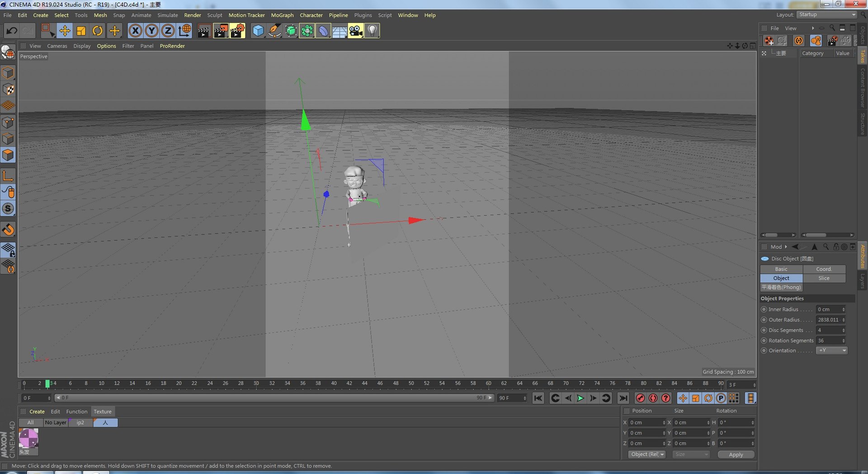
Task: Open the Content Browser side tab
Action: tap(863, 88)
